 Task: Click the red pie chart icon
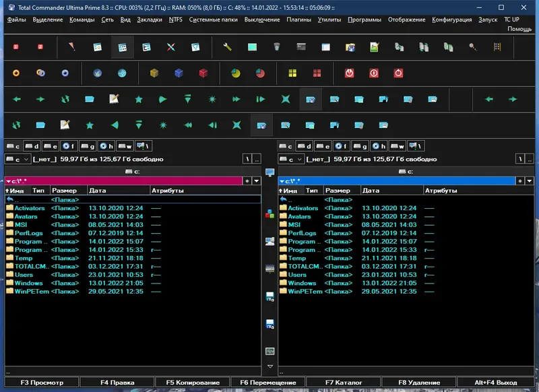tap(260, 73)
